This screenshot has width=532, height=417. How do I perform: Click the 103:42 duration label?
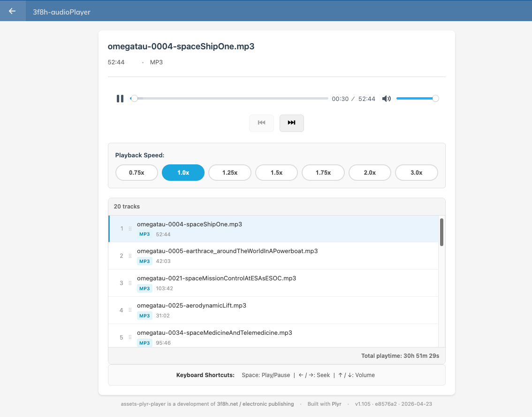click(165, 289)
